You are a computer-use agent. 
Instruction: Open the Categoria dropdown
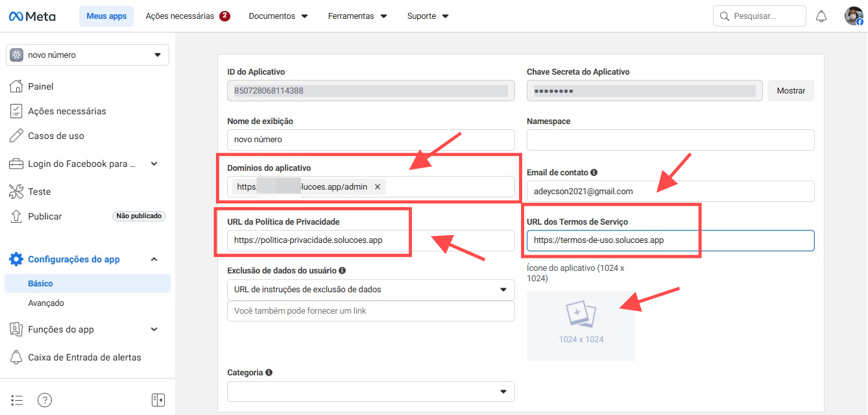click(x=371, y=392)
